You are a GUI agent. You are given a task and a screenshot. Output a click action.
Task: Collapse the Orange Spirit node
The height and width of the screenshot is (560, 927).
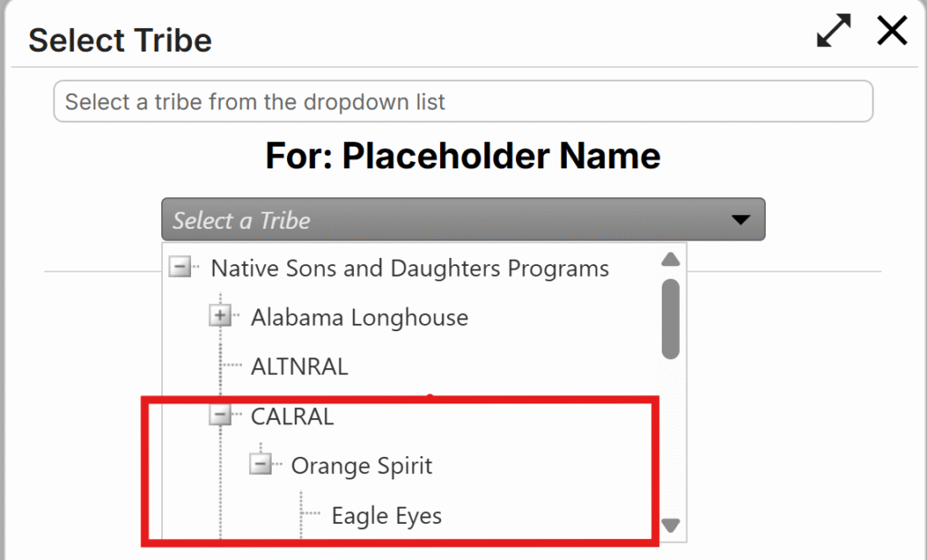[261, 465]
